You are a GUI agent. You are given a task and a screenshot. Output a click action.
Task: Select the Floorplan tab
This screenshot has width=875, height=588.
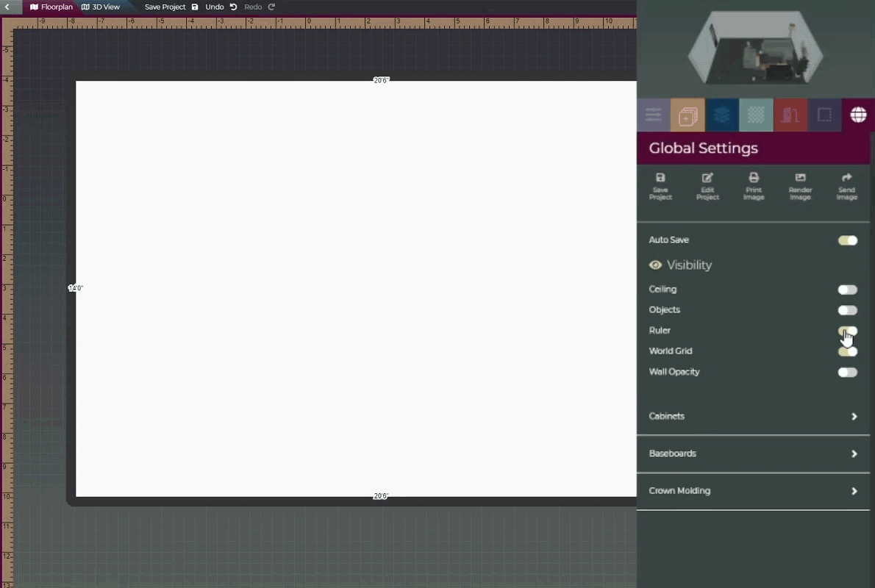pos(51,7)
